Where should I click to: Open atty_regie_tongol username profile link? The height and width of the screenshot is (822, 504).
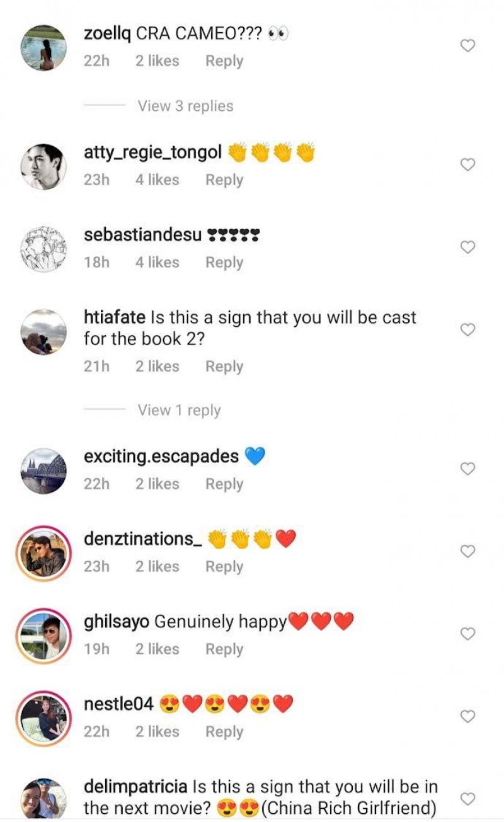(152, 152)
